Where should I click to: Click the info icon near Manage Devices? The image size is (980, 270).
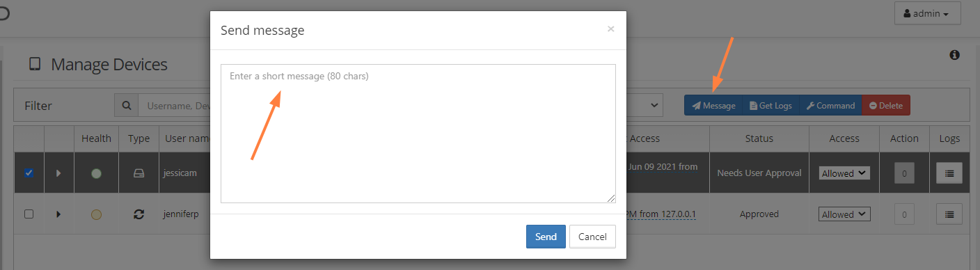pyautogui.click(x=955, y=55)
